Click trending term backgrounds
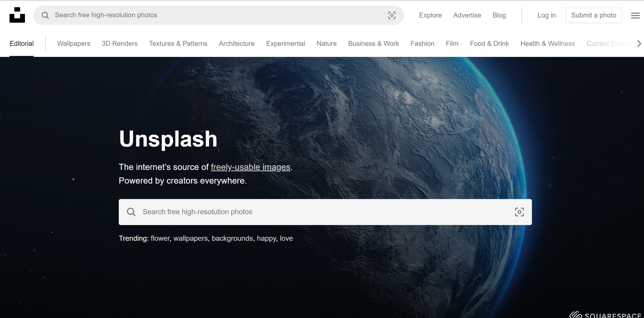Image resolution: width=644 pixels, height=318 pixels. 232,238
